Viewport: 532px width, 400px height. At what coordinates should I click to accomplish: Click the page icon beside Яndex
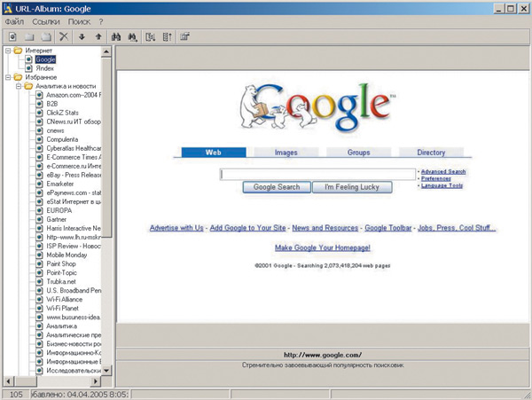pyautogui.click(x=29, y=68)
